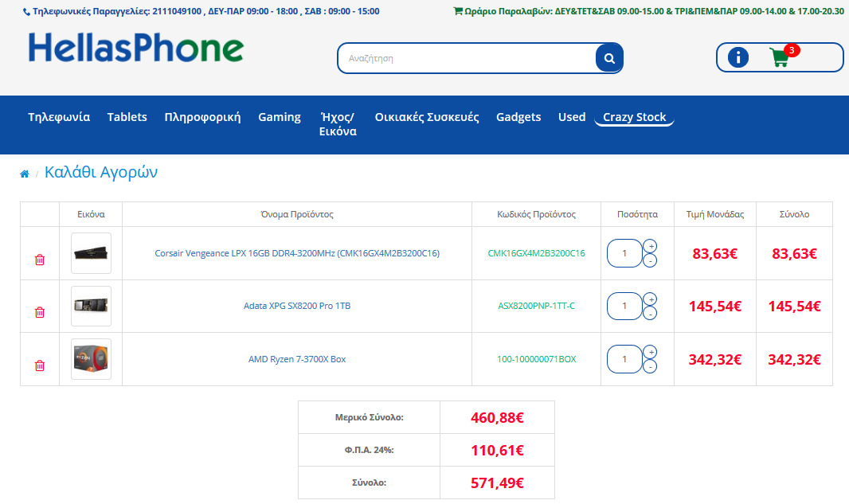This screenshot has height=504, width=849.
Task: Click the Ποσότητα column header
Action: pos(637,214)
